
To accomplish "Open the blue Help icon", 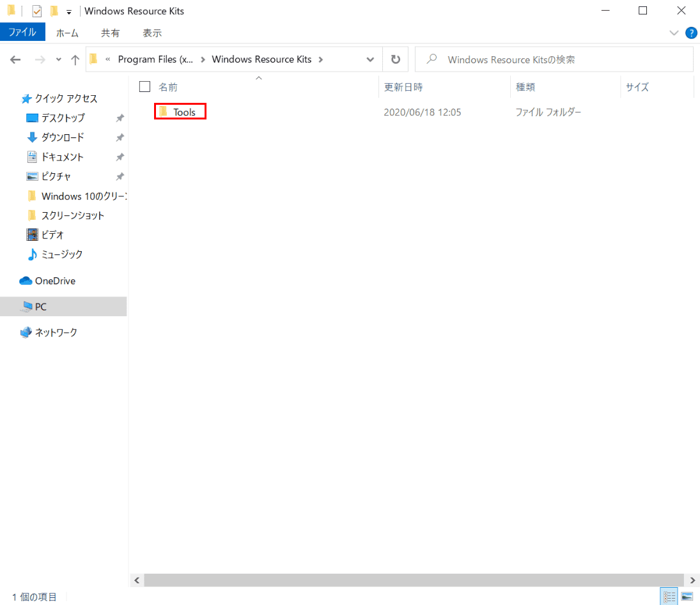I will pos(691,33).
